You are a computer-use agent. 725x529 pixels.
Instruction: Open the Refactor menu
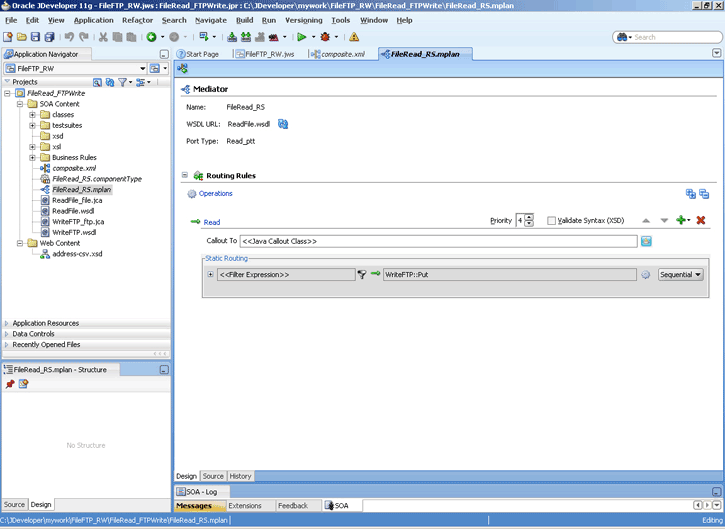pyautogui.click(x=137, y=20)
